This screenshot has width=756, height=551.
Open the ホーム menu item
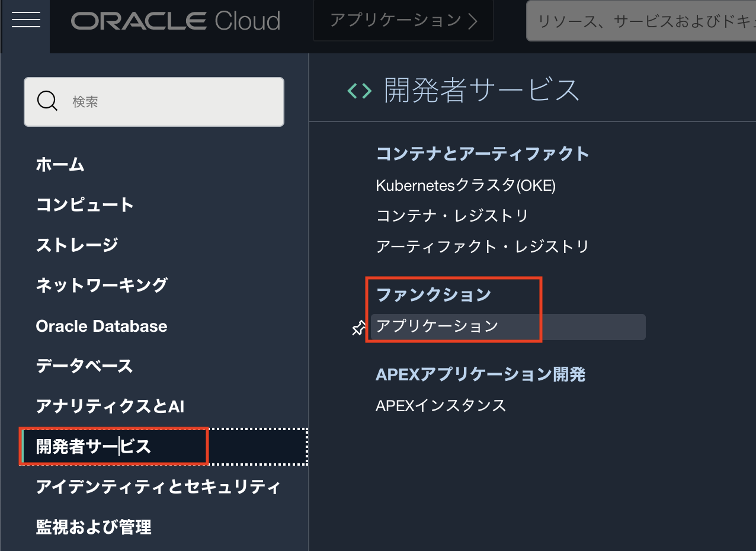60,164
